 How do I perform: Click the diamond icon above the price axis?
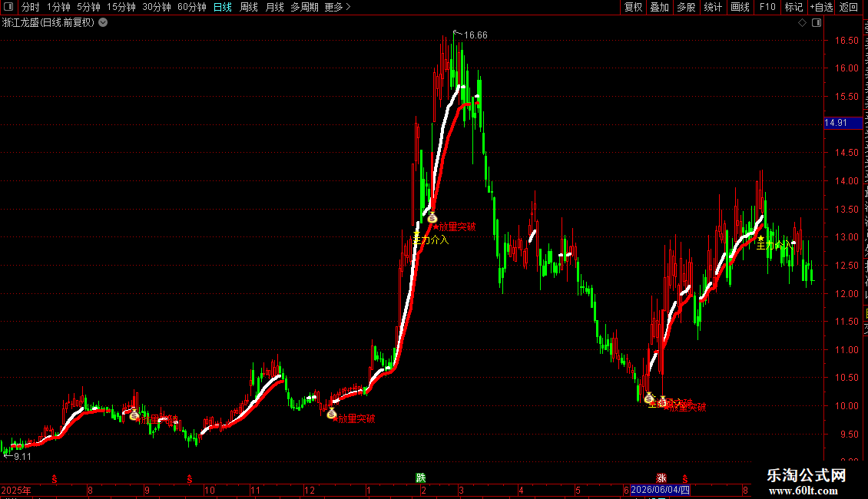click(x=802, y=23)
